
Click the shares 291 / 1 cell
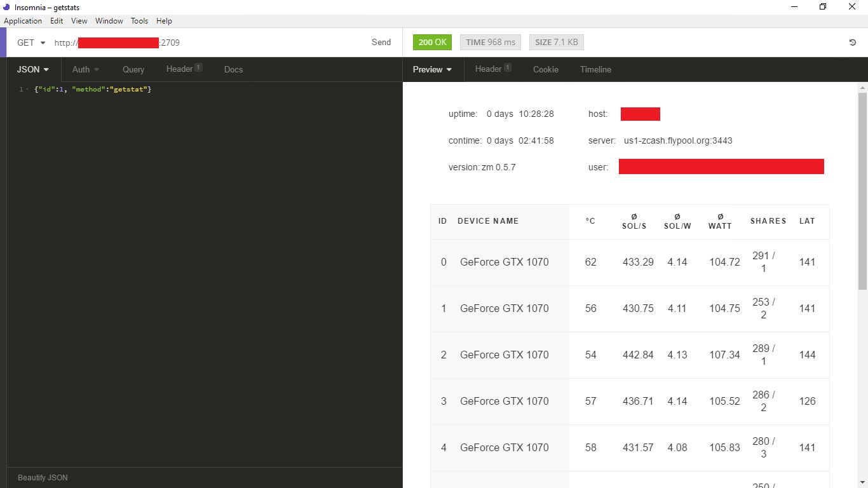(764, 262)
